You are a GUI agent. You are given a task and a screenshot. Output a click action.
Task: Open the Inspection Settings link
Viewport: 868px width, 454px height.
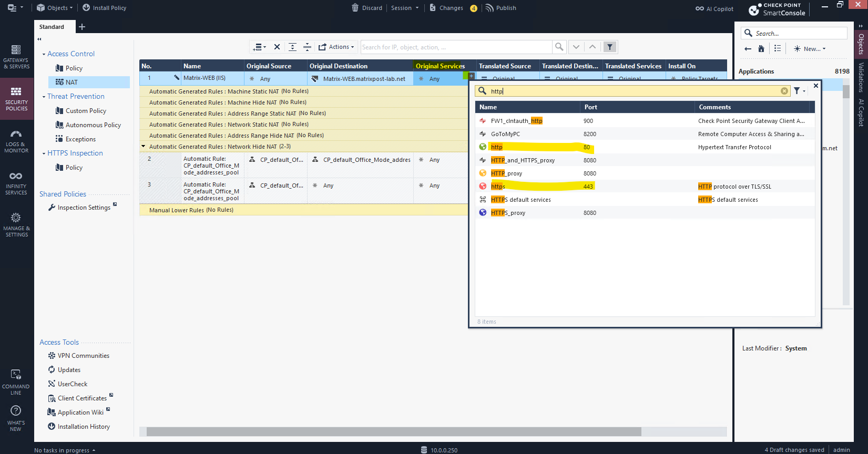click(x=84, y=208)
